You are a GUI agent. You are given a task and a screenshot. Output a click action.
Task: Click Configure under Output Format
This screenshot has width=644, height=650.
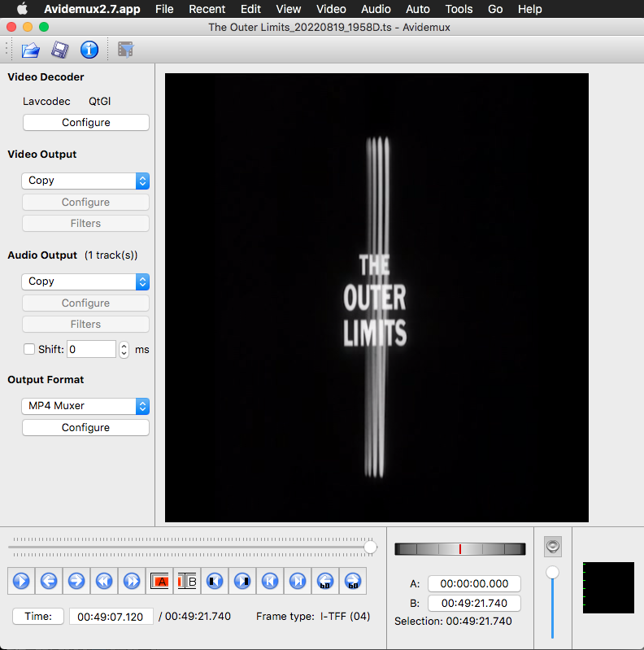click(x=85, y=427)
